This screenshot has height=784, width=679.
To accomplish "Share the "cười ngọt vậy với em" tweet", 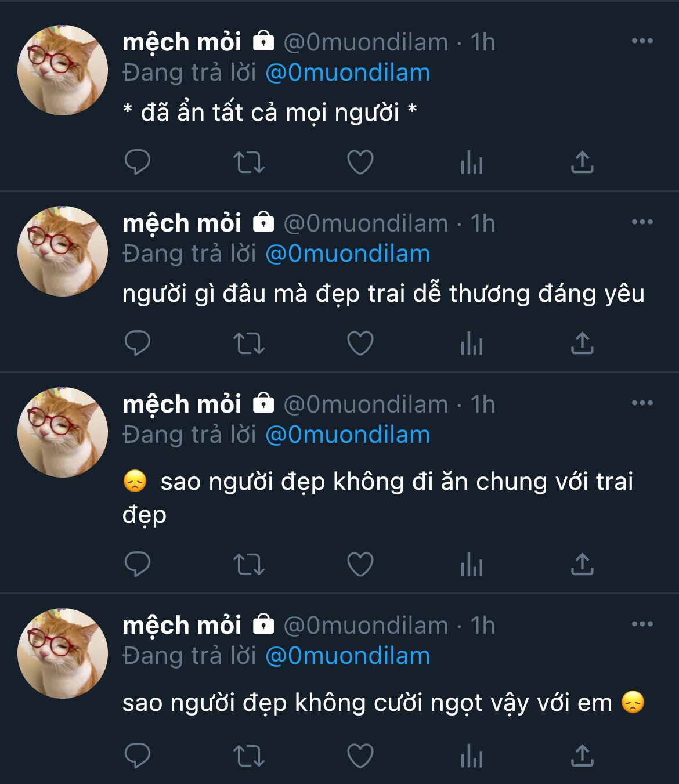I will [x=582, y=756].
